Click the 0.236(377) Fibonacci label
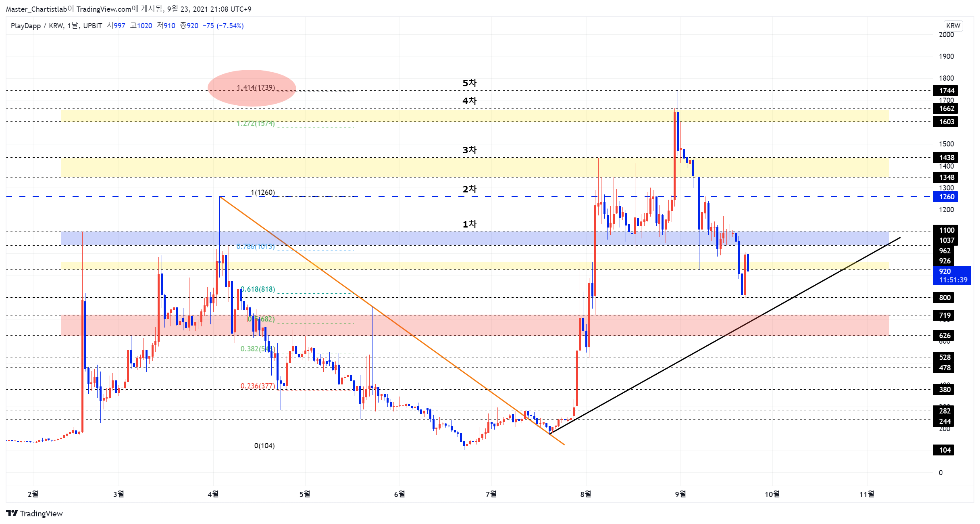The height and width of the screenshot is (524, 980). [x=258, y=386]
